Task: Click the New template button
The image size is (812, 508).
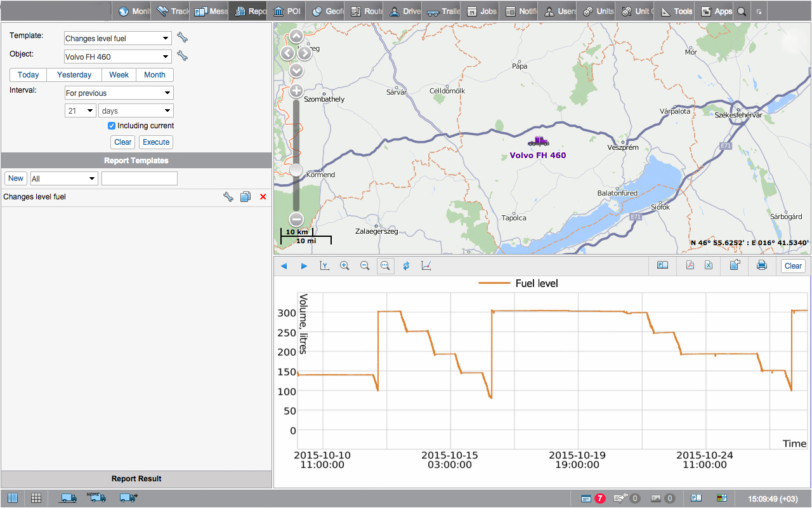Action: [16, 178]
